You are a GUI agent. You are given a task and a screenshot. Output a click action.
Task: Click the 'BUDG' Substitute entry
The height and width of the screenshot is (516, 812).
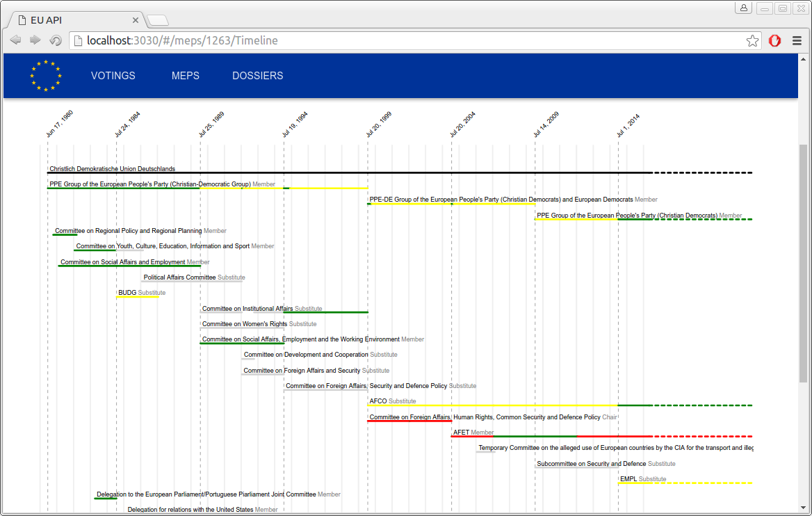pyautogui.click(x=142, y=293)
